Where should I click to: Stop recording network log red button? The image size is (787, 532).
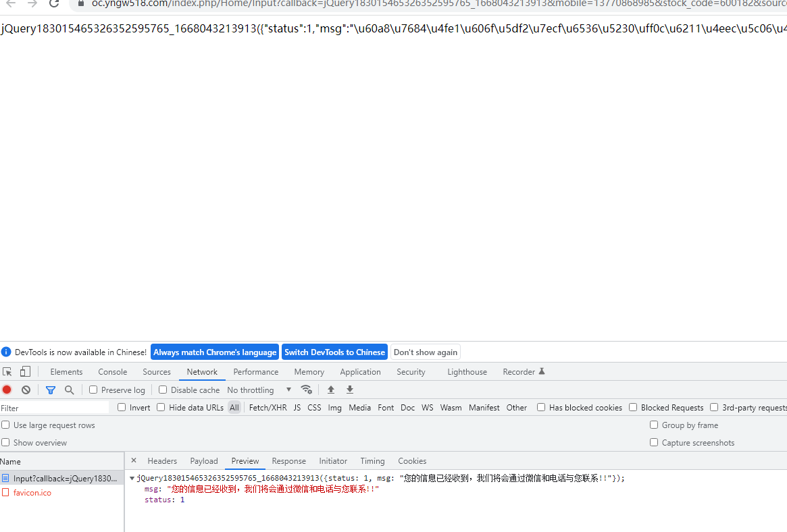click(7, 390)
